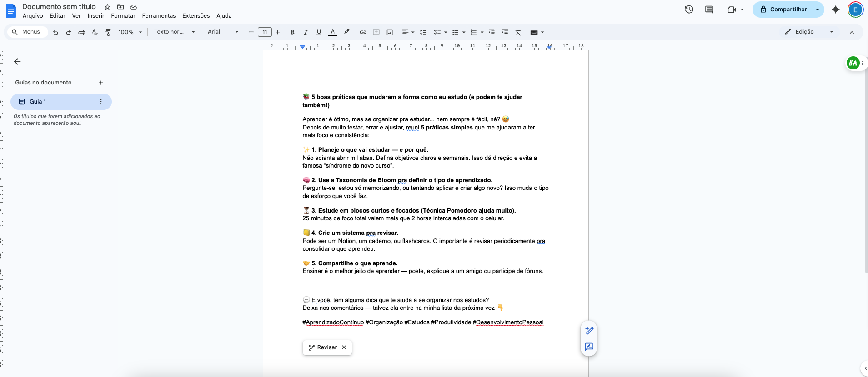The width and height of the screenshot is (868, 377).
Task: Collapse the toolbar with the chevron
Action: click(852, 32)
